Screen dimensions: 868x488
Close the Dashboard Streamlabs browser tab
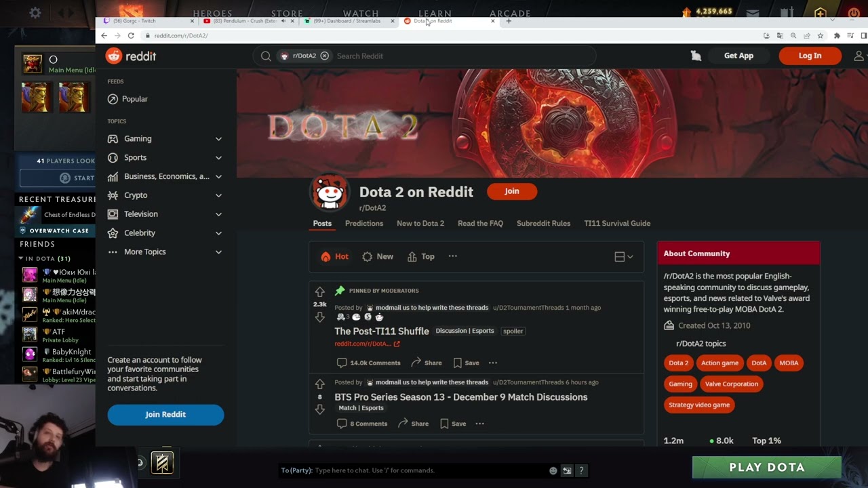pos(392,21)
